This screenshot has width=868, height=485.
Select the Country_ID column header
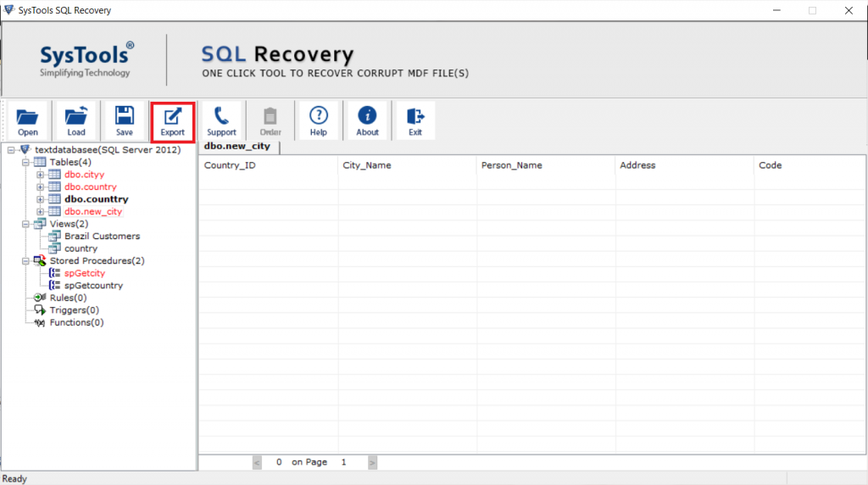(x=268, y=165)
